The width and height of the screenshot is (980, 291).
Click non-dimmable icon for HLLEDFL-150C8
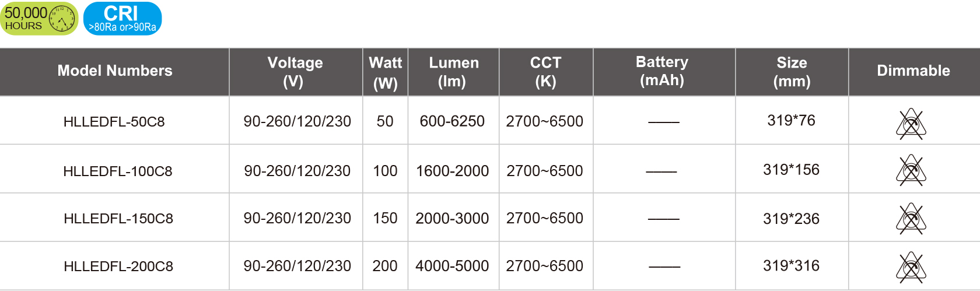[911, 219]
